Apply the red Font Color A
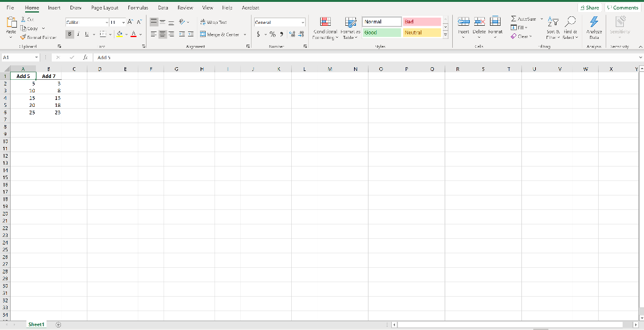This screenshot has width=644, height=330. [133, 34]
